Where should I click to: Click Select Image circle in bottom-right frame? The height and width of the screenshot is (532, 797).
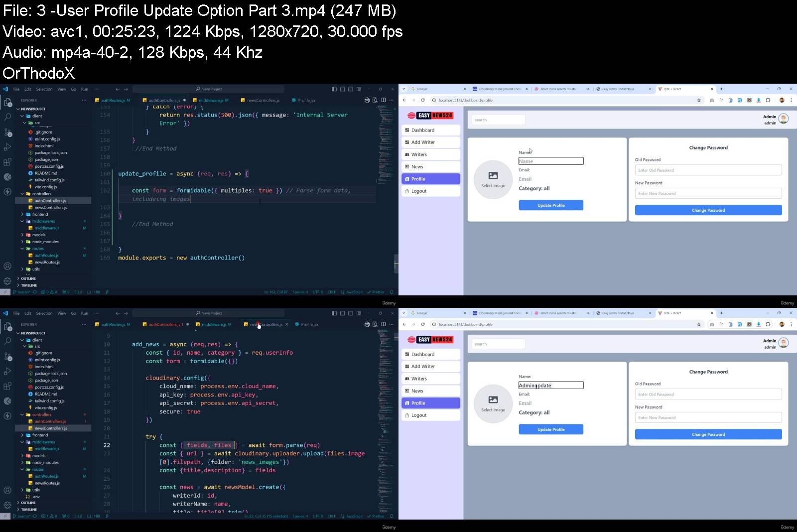[x=493, y=403]
